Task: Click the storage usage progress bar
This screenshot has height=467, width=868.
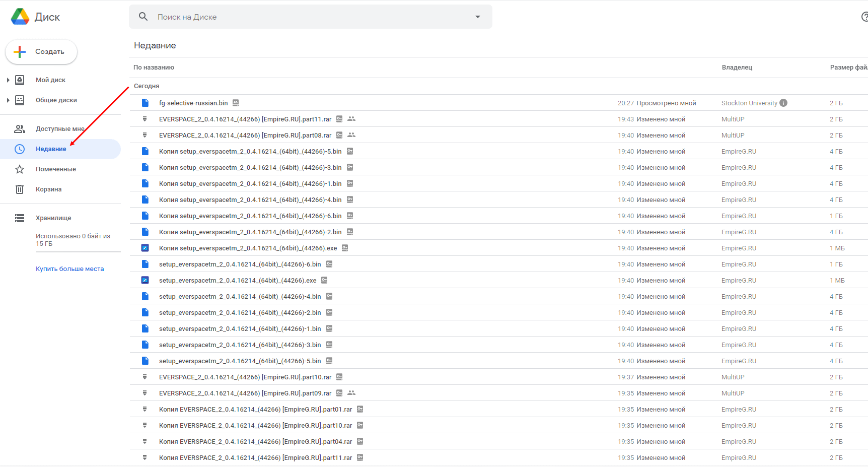Action: pyautogui.click(x=78, y=251)
